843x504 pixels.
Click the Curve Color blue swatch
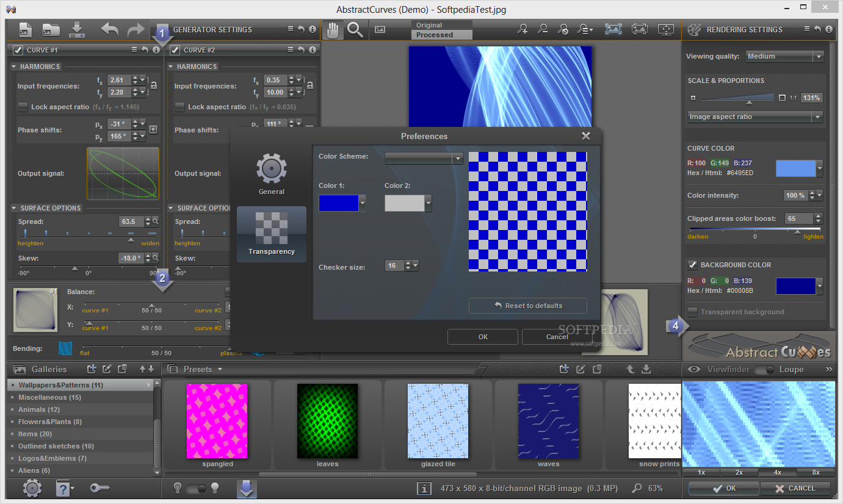(x=796, y=168)
